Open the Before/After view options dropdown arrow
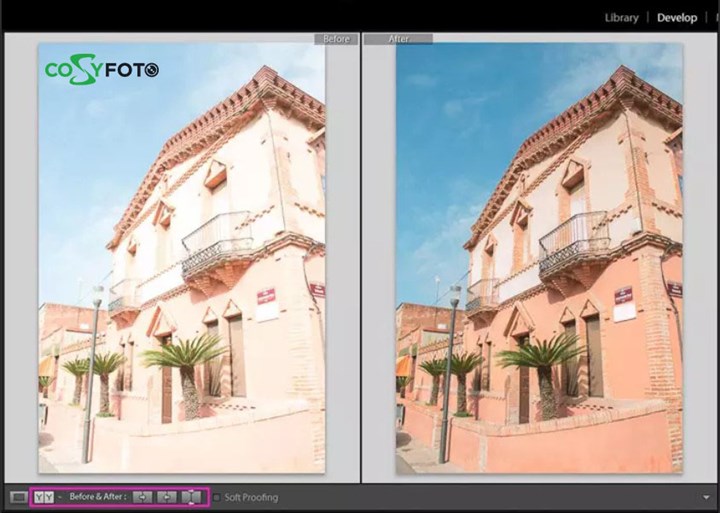Image resolution: width=720 pixels, height=513 pixels. click(x=59, y=497)
